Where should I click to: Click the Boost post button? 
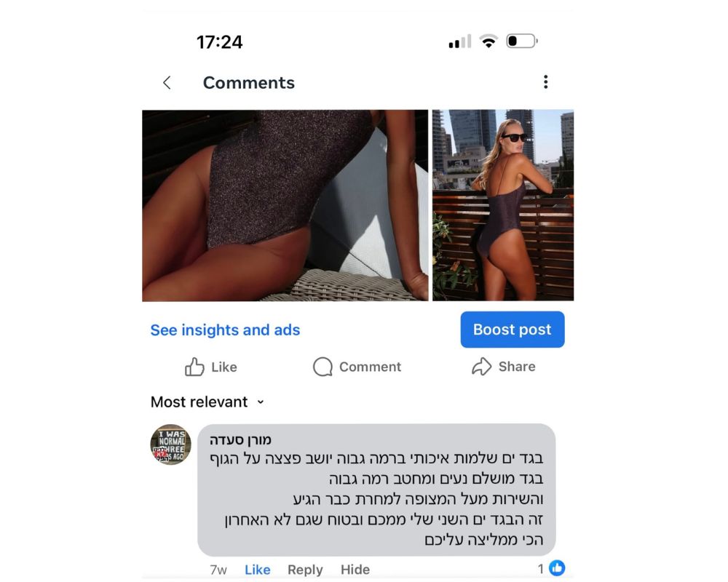[x=512, y=330]
